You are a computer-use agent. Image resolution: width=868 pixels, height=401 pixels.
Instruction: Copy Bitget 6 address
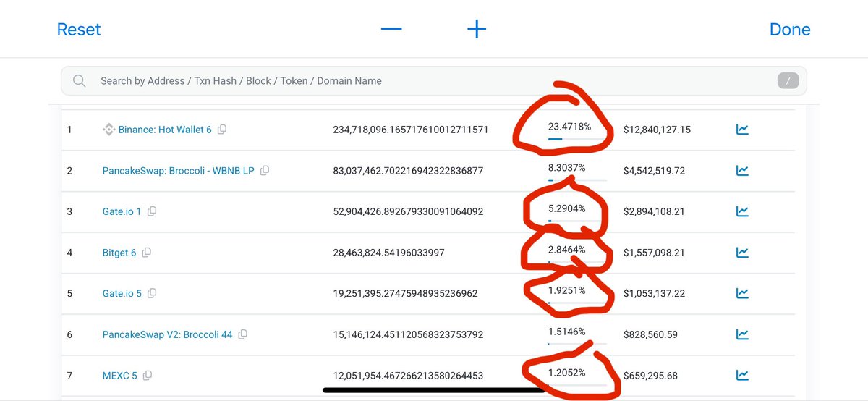click(x=147, y=253)
